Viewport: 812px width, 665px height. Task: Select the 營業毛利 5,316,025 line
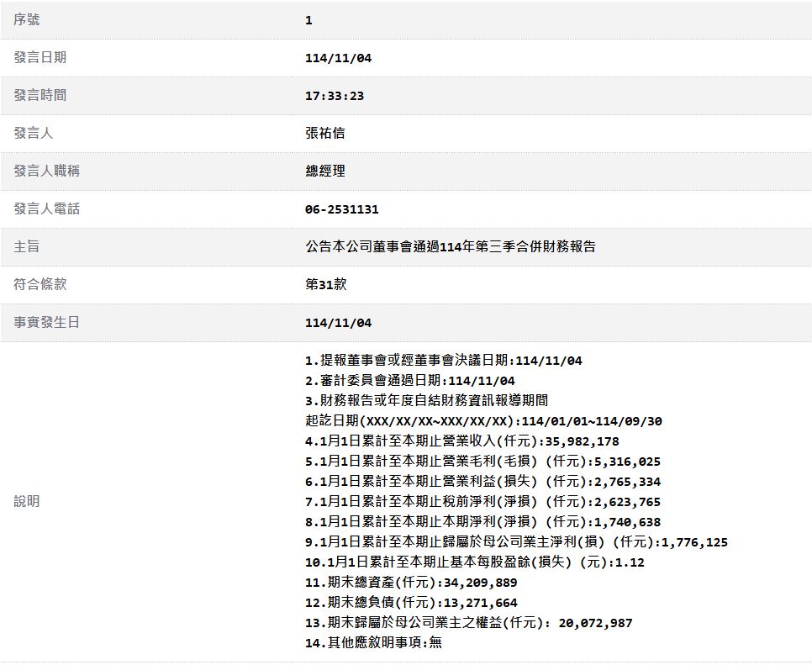pyautogui.click(x=482, y=462)
